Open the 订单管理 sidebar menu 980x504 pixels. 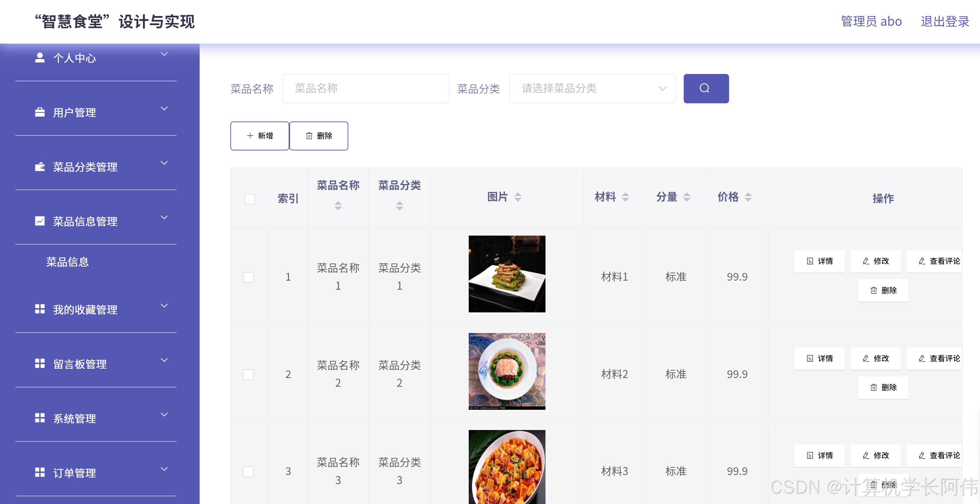click(75, 473)
